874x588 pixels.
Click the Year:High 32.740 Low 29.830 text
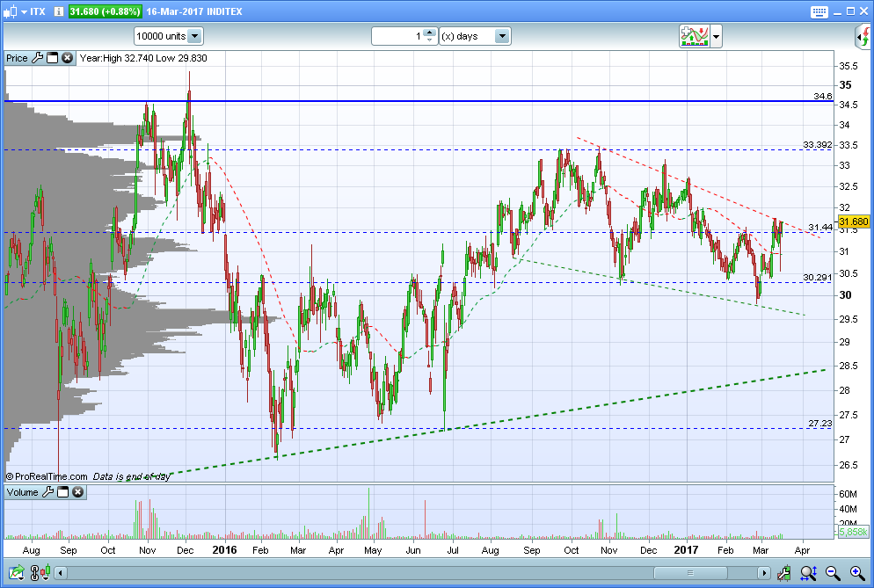pos(143,58)
